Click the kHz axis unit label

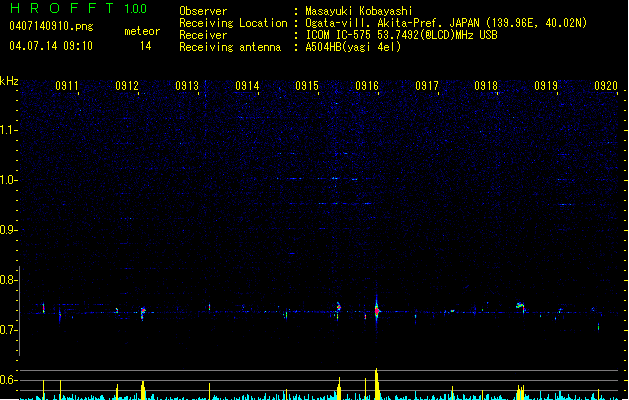[x=9, y=81]
